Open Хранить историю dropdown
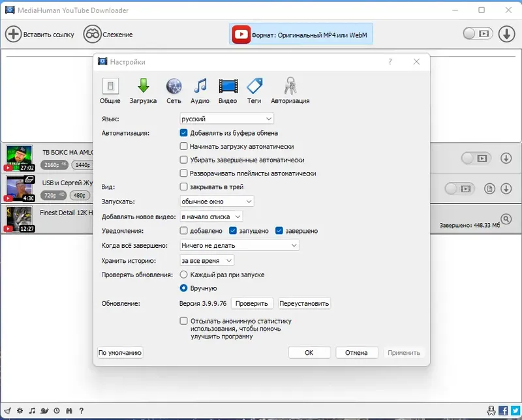The height and width of the screenshot is (420, 522). pos(207,261)
